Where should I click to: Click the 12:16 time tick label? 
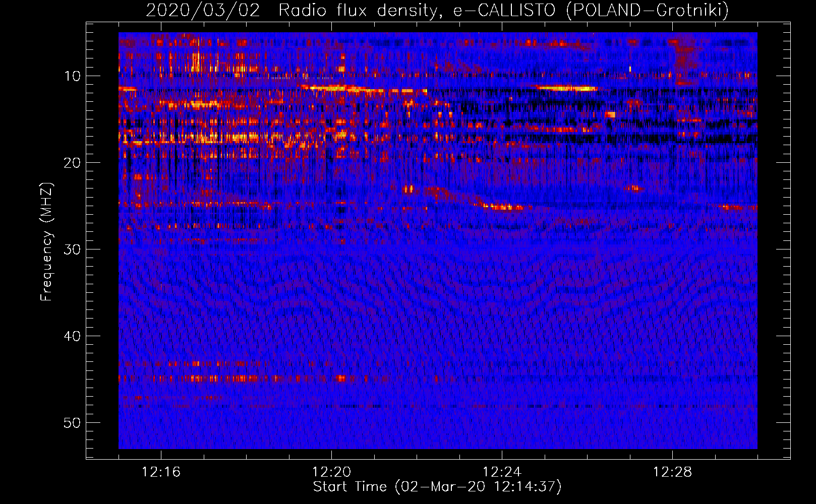point(161,472)
